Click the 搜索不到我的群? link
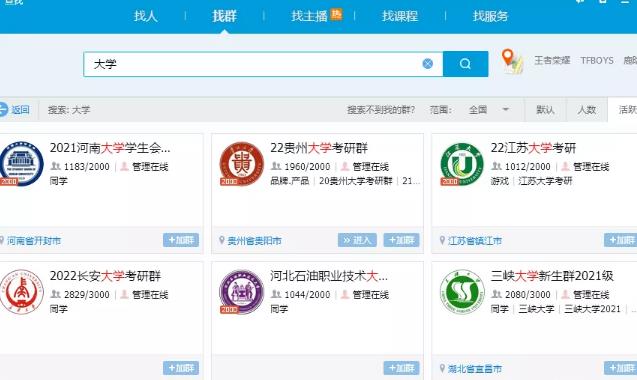 (x=381, y=110)
